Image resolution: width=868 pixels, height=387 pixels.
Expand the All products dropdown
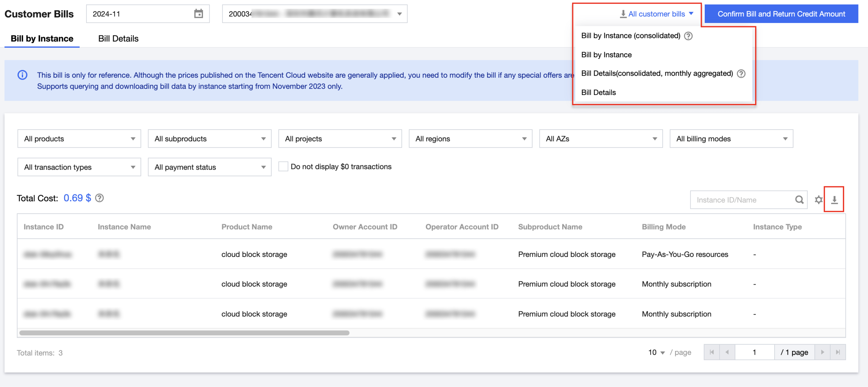tap(79, 139)
